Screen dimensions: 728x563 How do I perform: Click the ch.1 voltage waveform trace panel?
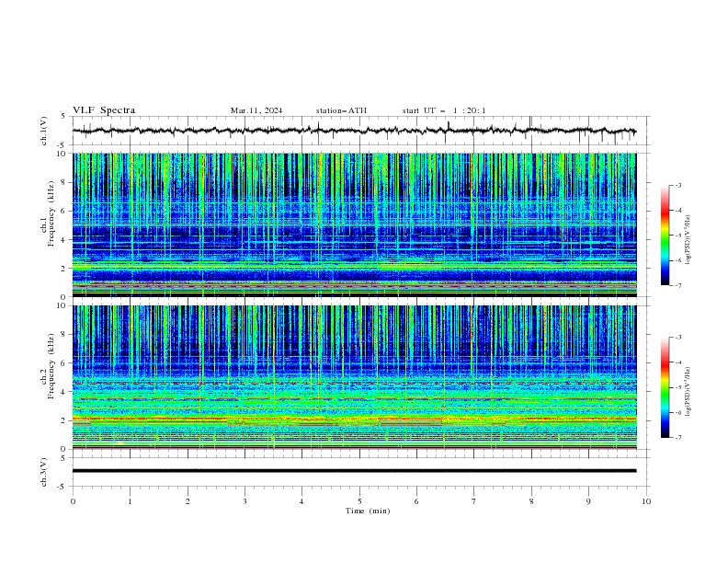360,131
